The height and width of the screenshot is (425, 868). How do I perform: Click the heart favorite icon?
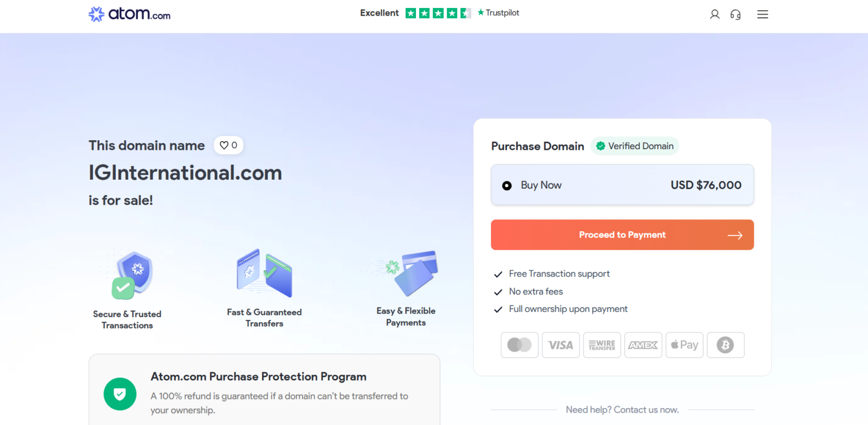224,145
